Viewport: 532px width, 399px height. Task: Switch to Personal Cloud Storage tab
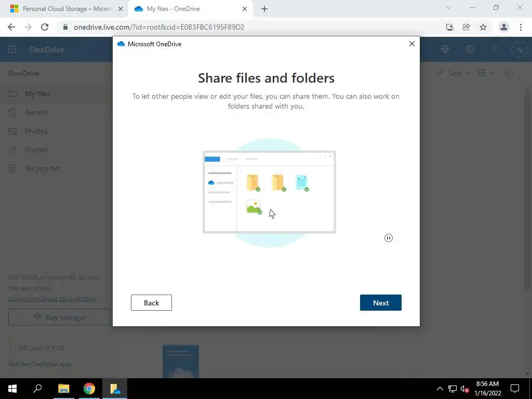(x=67, y=9)
